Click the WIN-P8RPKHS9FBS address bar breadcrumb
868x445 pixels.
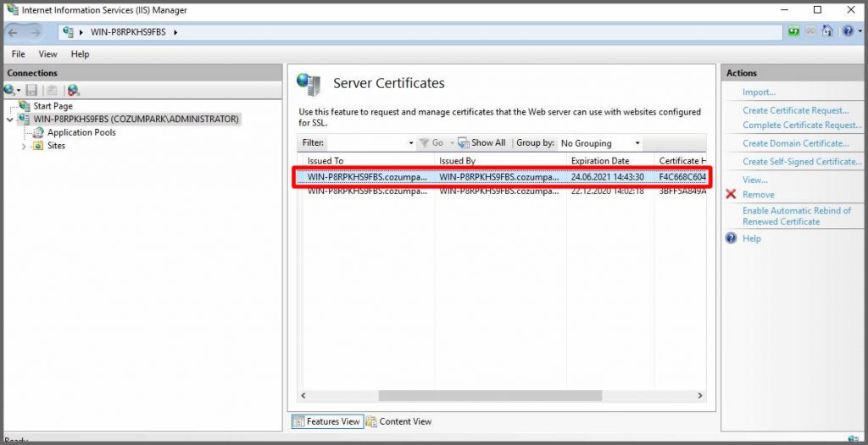129,32
